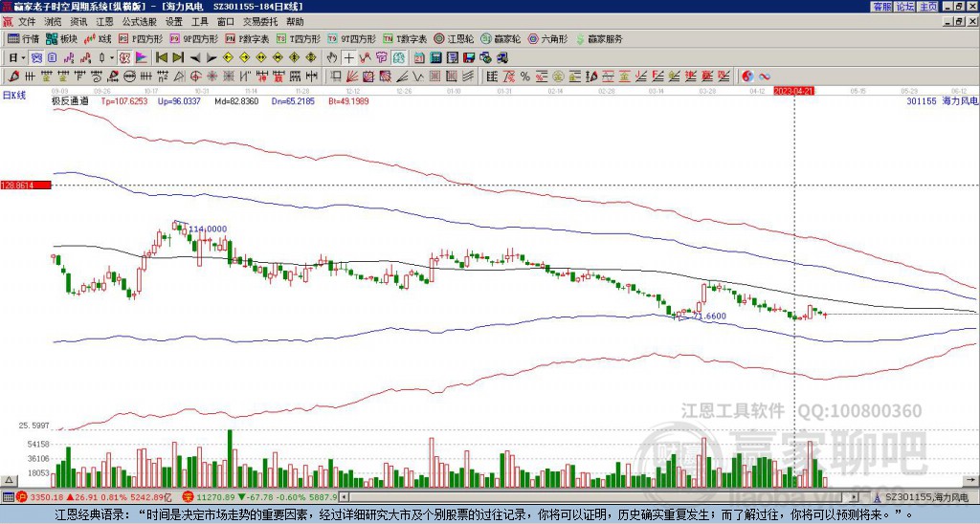Screen dimensions: 980x524
Task: Open the 9P四方形 tool
Action: tap(195, 38)
